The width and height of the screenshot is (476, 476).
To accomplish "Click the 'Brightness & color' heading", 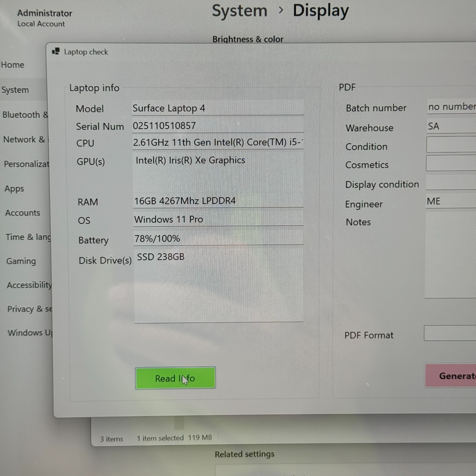I will coord(248,39).
